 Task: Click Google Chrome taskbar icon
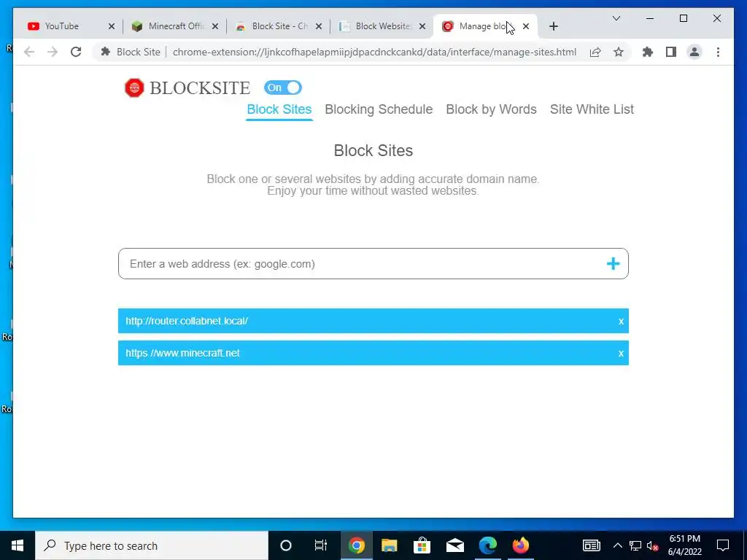[x=356, y=545]
